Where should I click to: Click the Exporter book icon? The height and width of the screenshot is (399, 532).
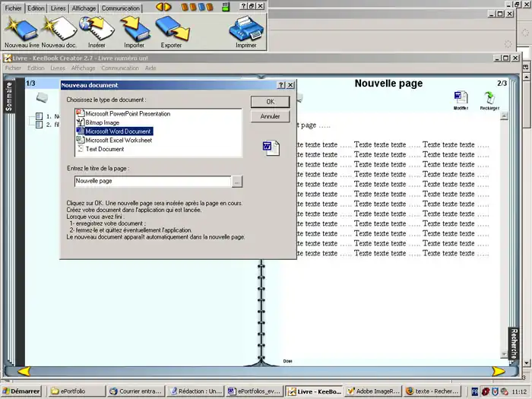pos(172,29)
